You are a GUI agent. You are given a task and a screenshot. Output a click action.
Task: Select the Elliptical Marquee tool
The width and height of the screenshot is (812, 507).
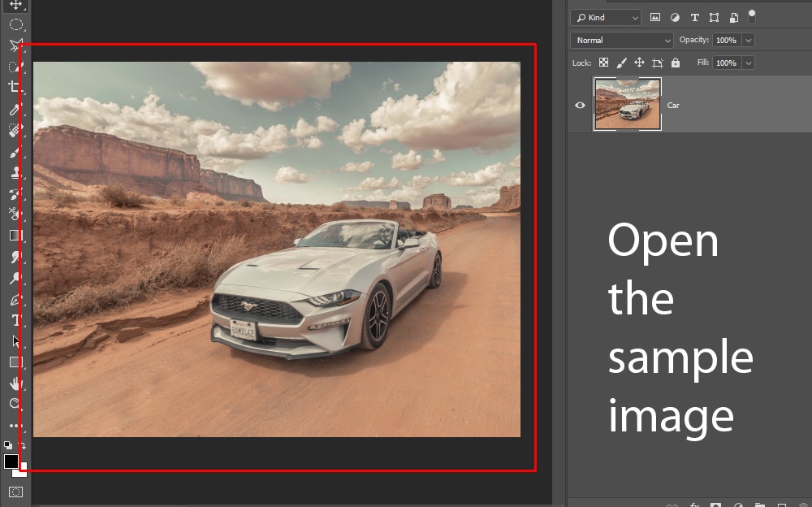[15, 24]
